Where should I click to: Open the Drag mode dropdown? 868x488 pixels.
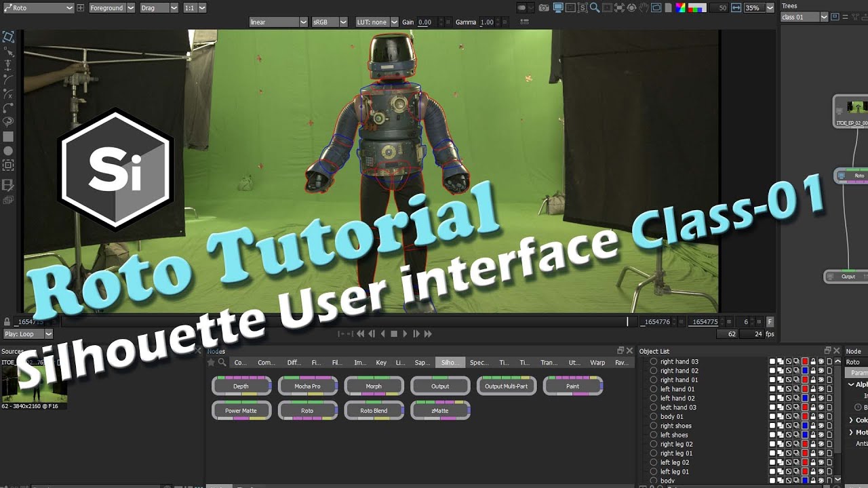click(x=159, y=7)
